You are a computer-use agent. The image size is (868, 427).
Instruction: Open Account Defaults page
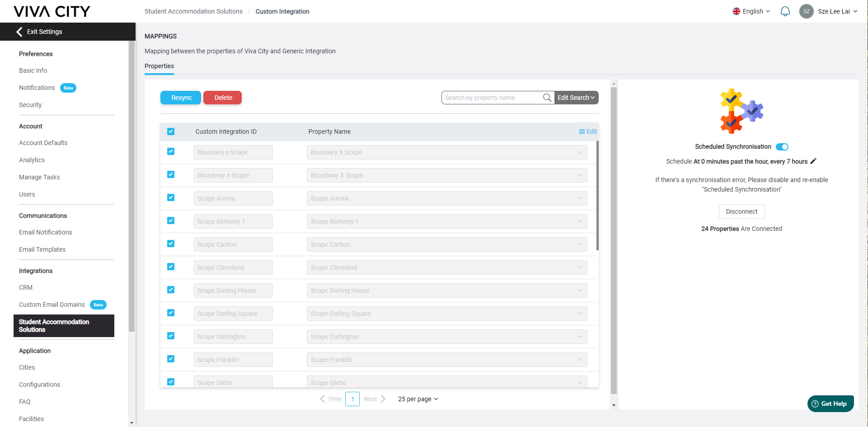pos(43,143)
